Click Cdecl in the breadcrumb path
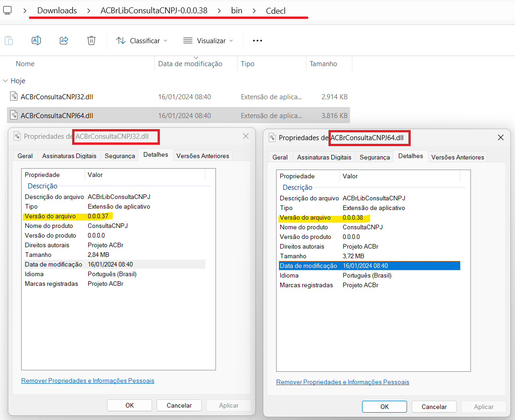515x420 pixels. point(276,11)
